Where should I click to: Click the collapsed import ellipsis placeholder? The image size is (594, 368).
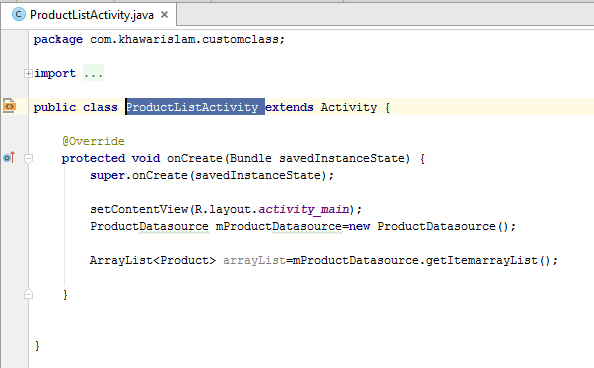(93, 73)
